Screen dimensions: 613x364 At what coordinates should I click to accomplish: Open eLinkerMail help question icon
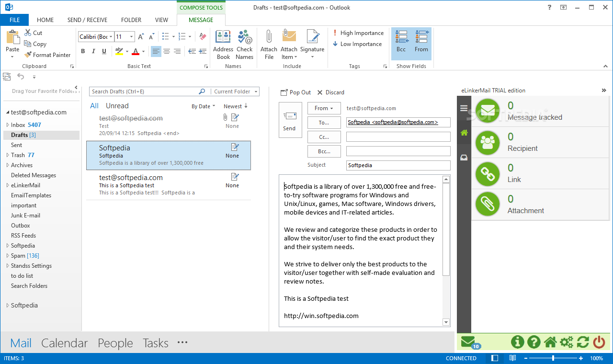[534, 341]
